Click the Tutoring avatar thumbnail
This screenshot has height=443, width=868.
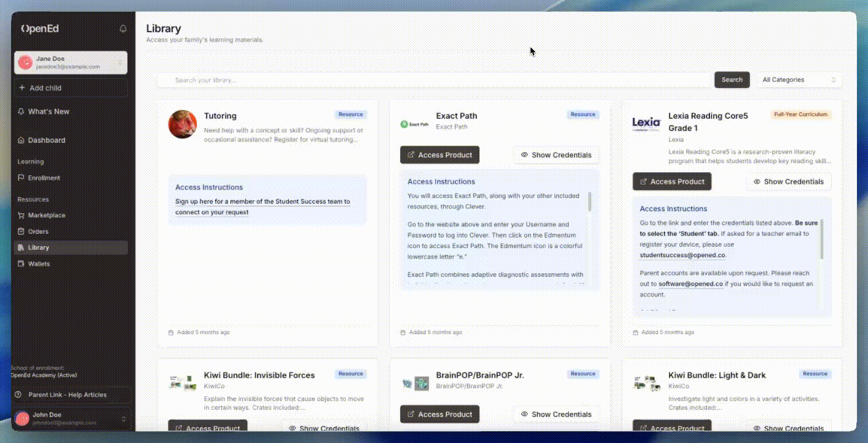(x=183, y=124)
